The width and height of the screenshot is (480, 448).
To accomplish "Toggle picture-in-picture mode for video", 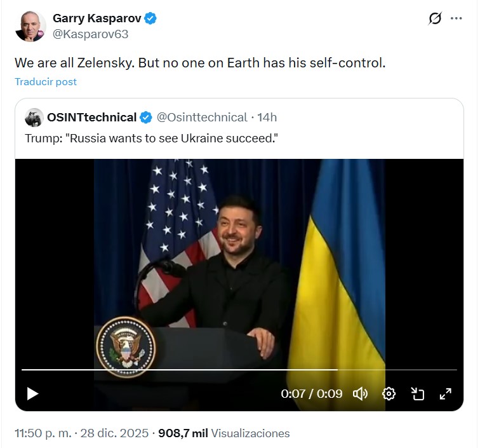I will tap(417, 394).
